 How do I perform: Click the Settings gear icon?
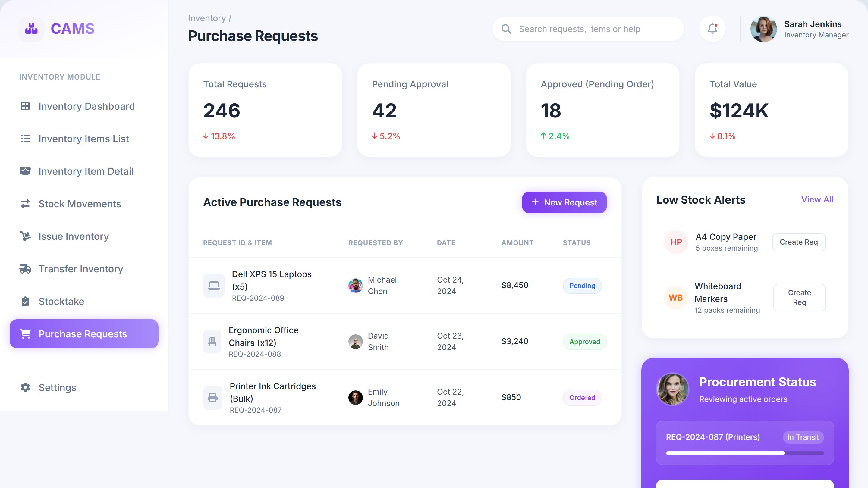[x=25, y=387]
